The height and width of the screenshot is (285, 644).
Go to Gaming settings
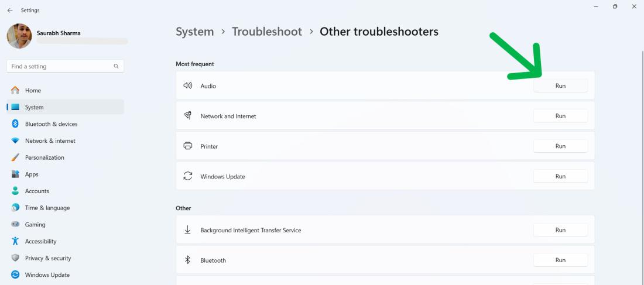66,225
